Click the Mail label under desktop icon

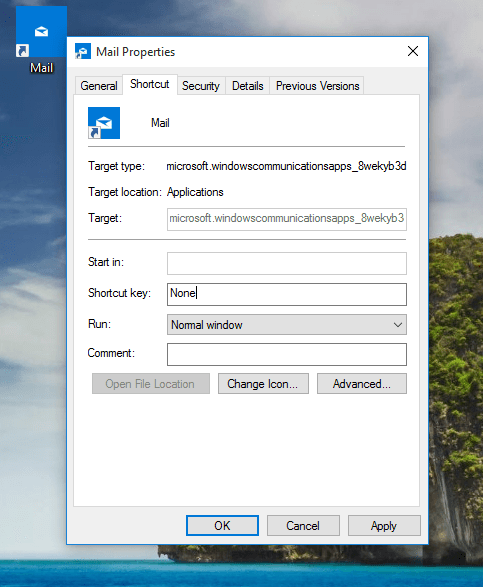coord(41,68)
